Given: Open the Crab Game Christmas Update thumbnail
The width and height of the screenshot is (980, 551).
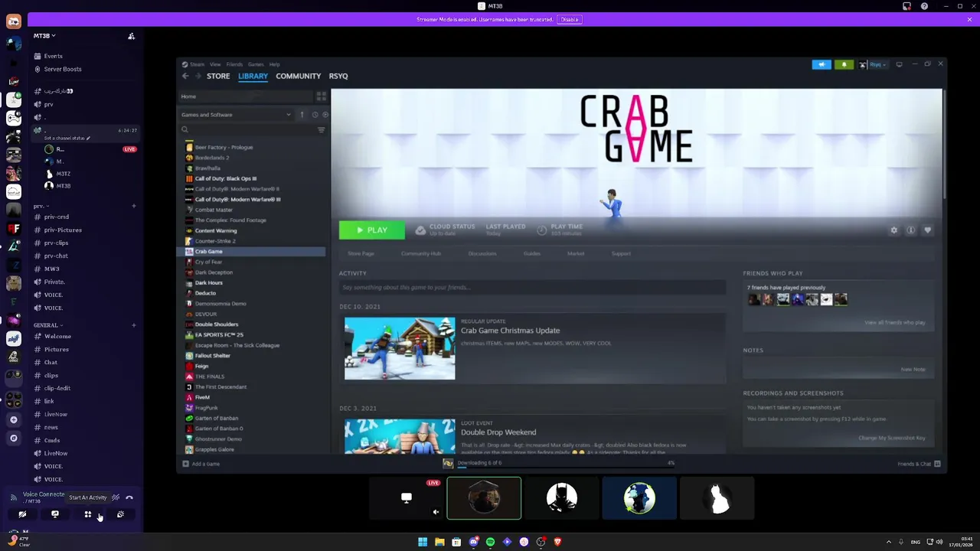Looking at the screenshot, I should (x=400, y=348).
